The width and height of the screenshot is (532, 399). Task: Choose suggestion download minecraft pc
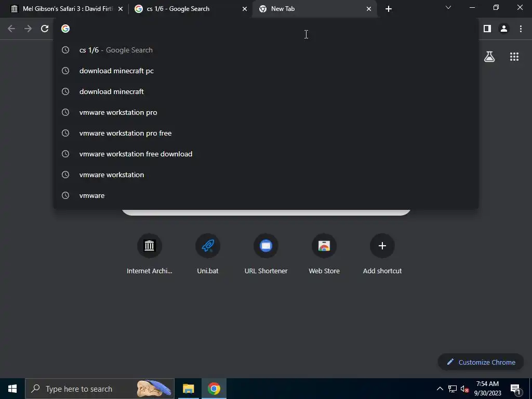266,71
